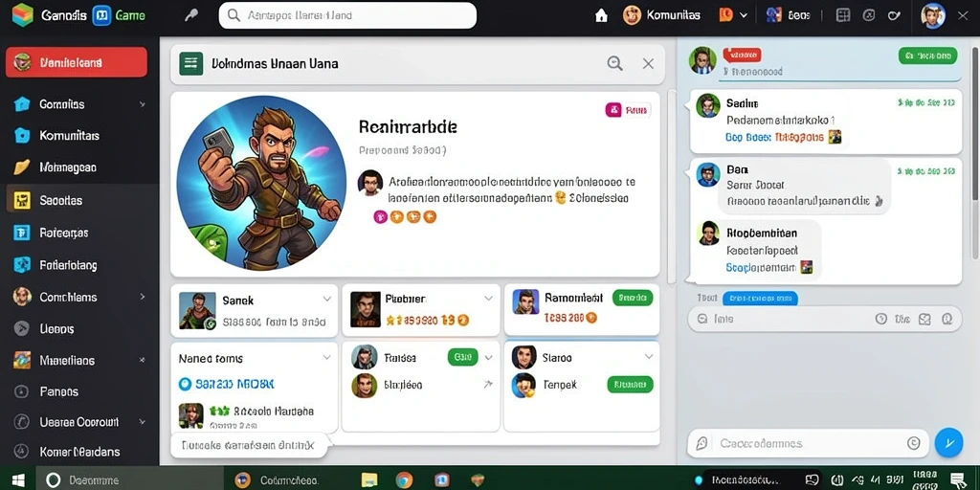Viewport: 980px width, 490px height.
Task: Click the Komer Mardans sidebar icon
Action: [22, 452]
